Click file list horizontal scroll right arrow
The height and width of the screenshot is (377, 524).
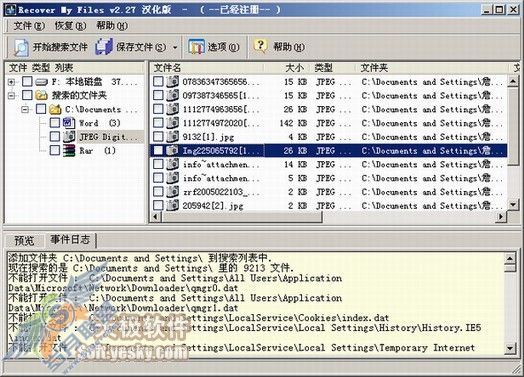pyautogui.click(x=501, y=217)
